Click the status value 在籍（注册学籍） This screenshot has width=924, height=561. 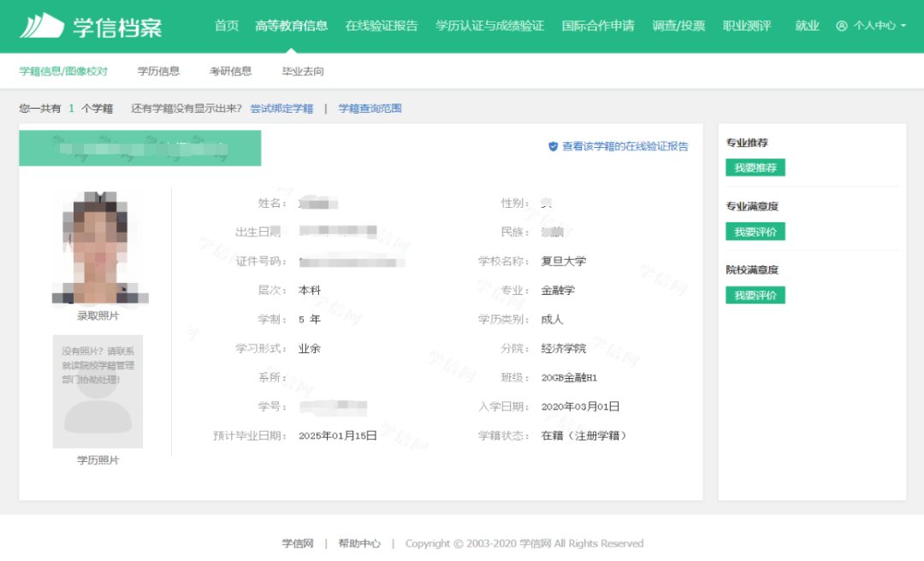point(583,435)
